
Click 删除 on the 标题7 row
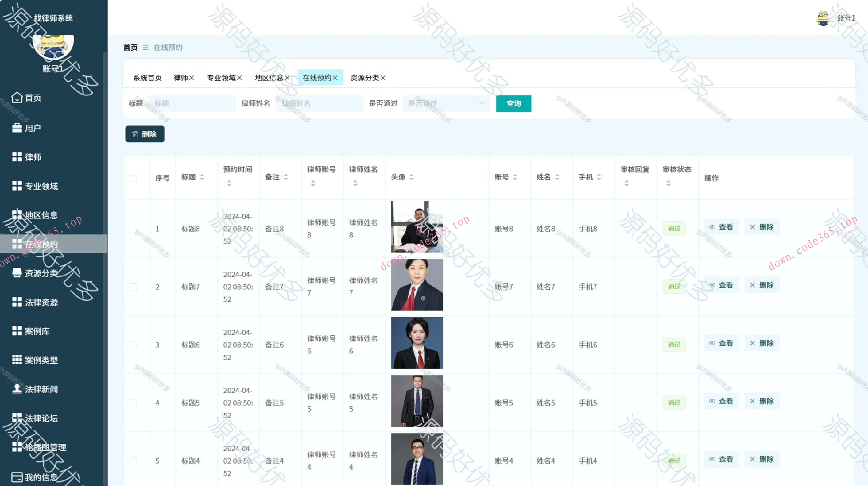(x=762, y=285)
